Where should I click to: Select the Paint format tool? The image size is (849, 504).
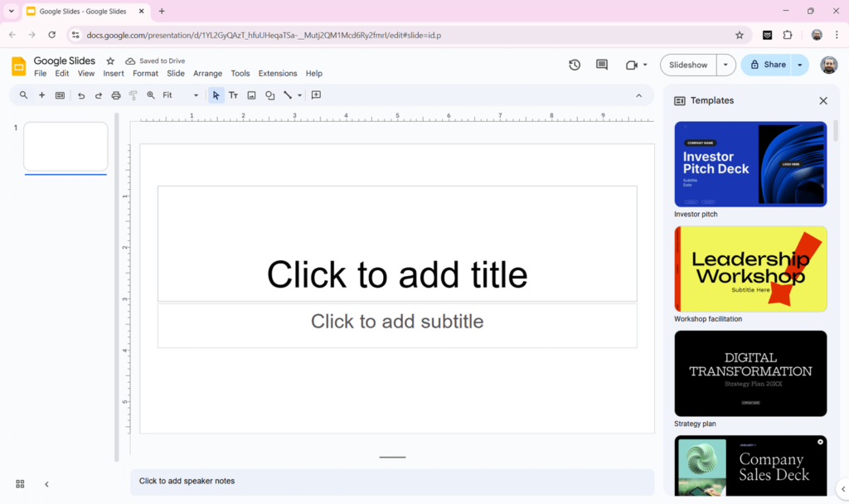point(133,94)
